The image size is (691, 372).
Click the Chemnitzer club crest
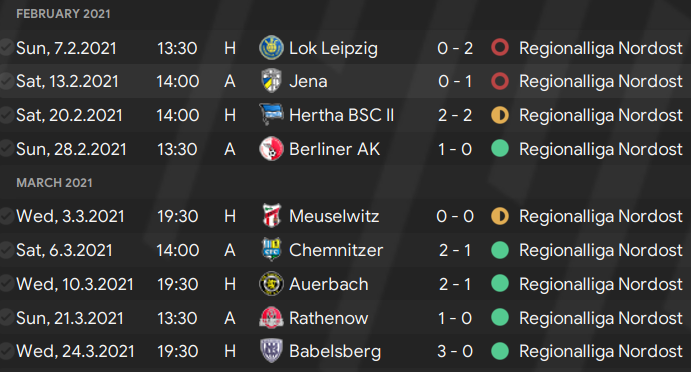271,250
